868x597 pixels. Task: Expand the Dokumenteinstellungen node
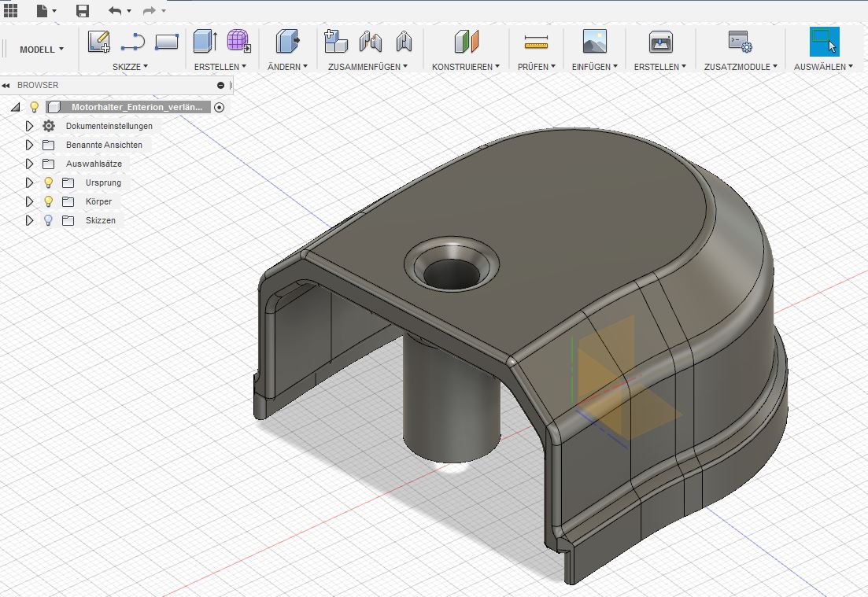[30, 126]
